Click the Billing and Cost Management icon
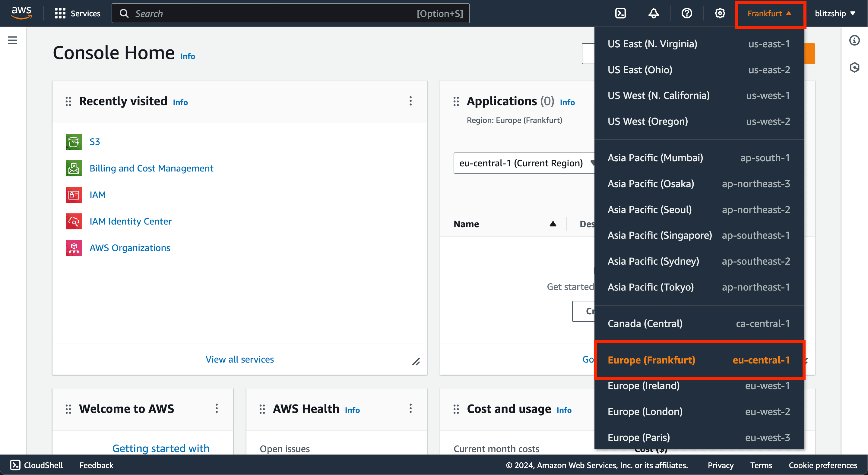Screen dimensions: 868x475 74,168
